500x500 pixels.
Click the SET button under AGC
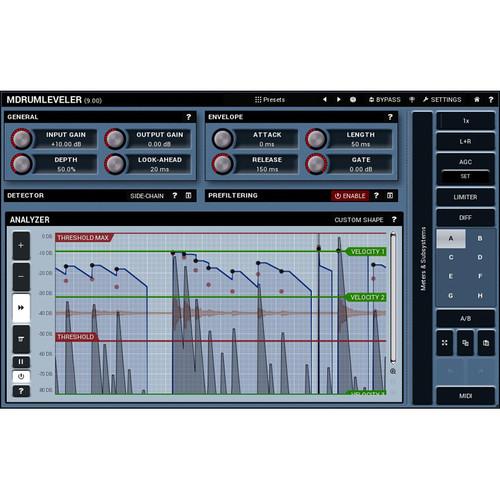465,176
